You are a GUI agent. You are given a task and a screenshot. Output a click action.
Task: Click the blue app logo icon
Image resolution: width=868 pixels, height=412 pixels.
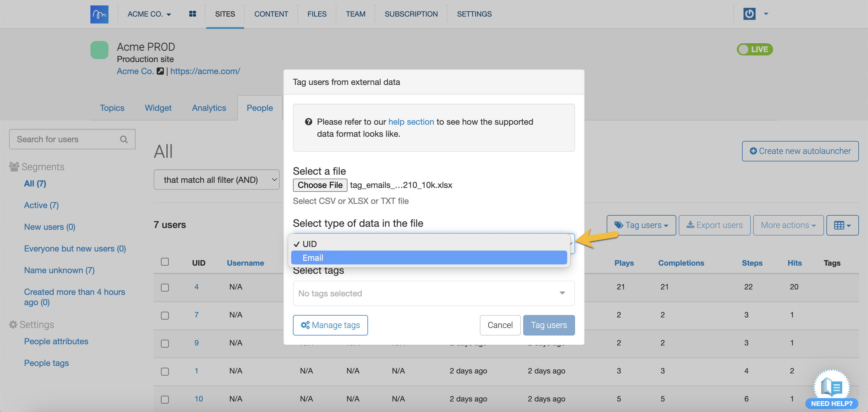(x=99, y=14)
